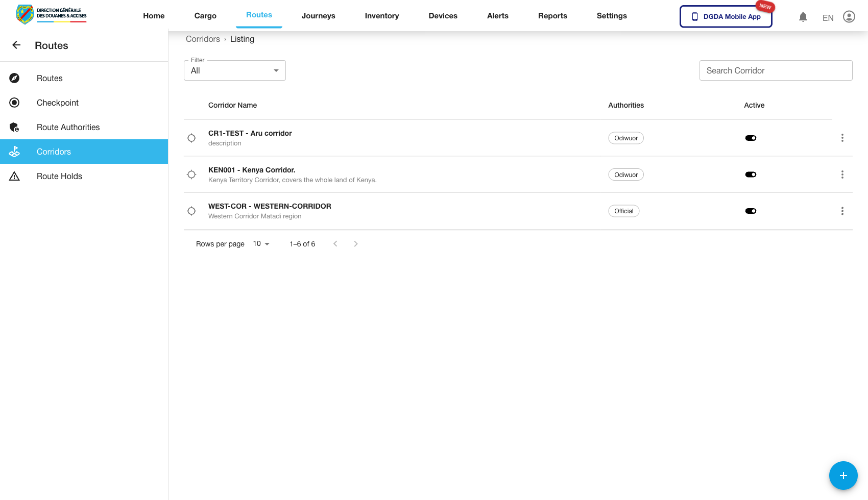Click the notifications bell icon
The height and width of the screenshot is (500, 868).
803,17
